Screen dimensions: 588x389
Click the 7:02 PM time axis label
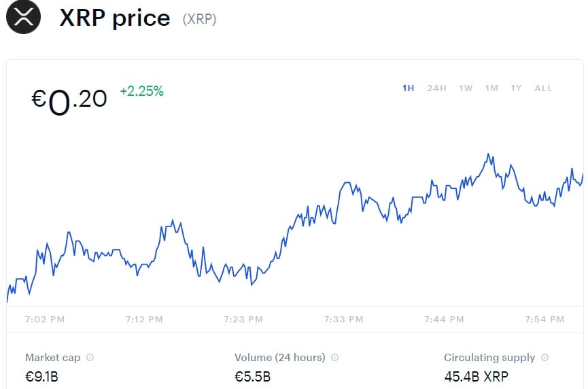click(45, 319)
